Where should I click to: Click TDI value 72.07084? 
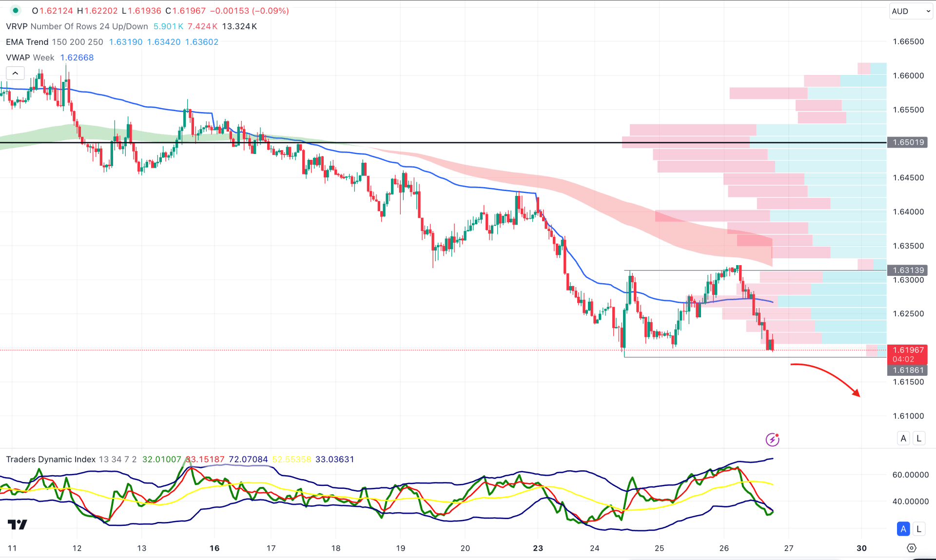[x=248, y=459]
